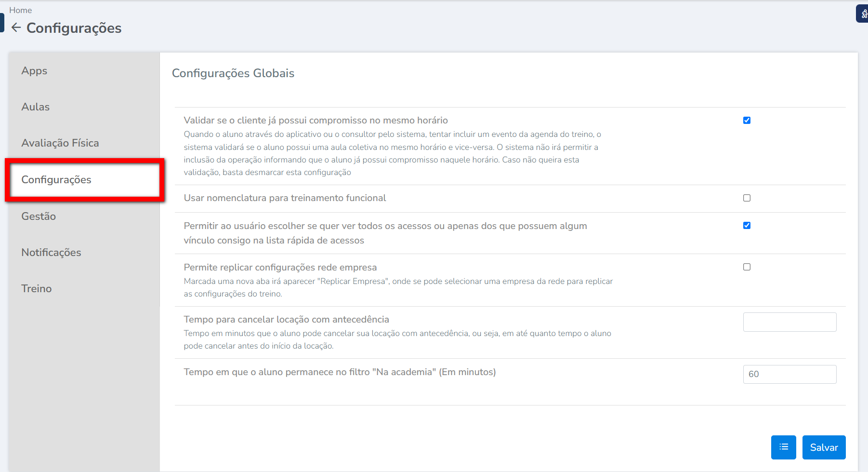
Task: Click the Configurações Globais heading
Action: coord(233,73)
